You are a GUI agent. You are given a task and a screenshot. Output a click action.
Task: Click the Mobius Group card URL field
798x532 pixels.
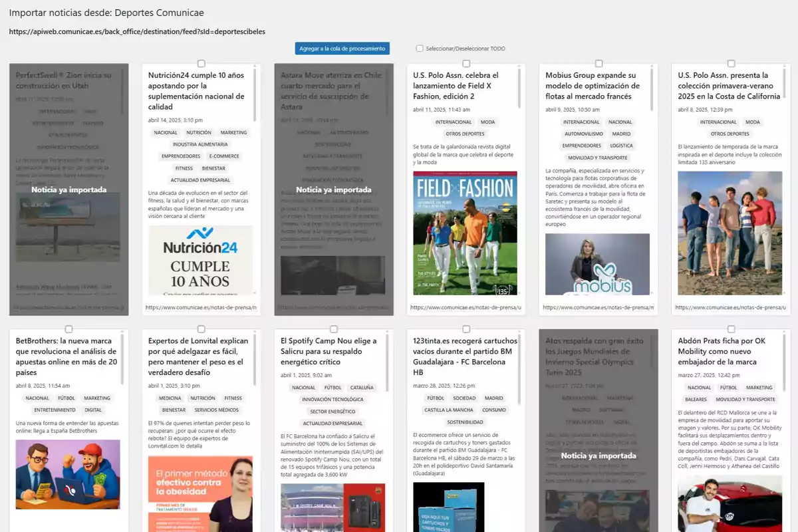click(598, 308)
